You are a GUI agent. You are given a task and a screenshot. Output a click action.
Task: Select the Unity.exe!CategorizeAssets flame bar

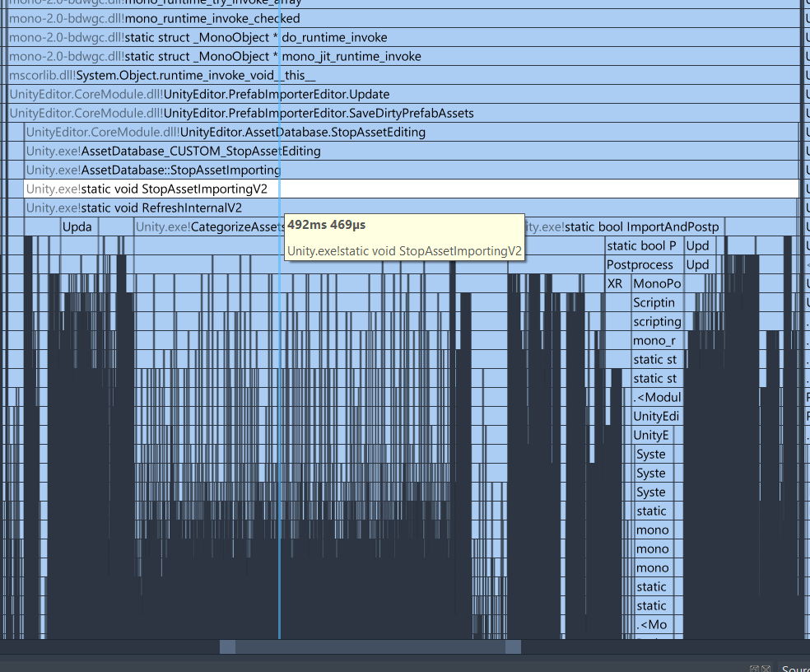[209, 227]
